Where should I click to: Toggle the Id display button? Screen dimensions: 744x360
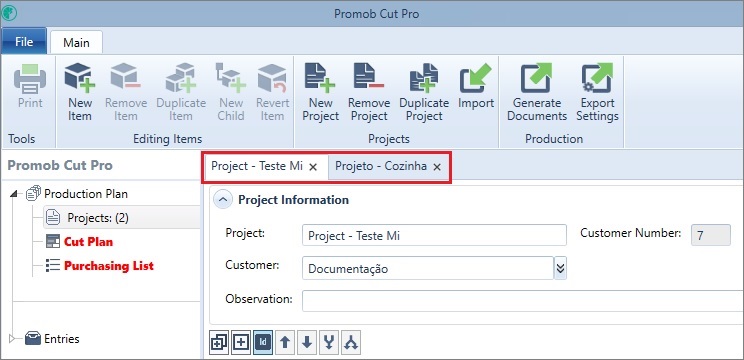(263, 342)
